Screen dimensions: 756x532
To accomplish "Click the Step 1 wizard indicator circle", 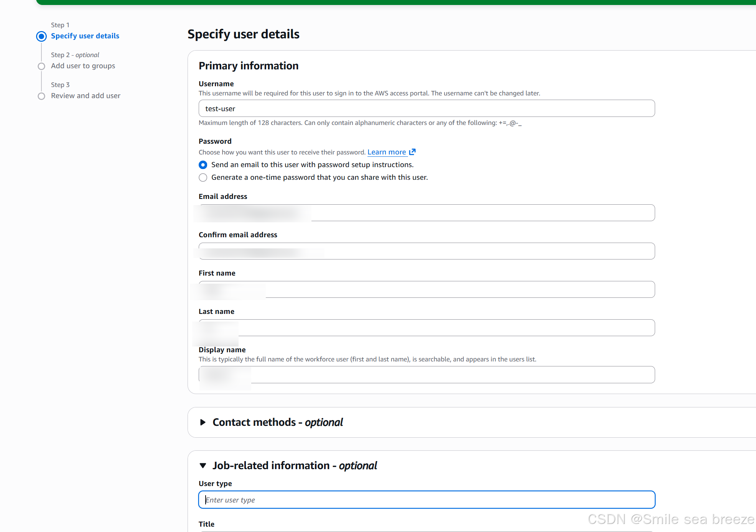I will [x=41, y=36].
